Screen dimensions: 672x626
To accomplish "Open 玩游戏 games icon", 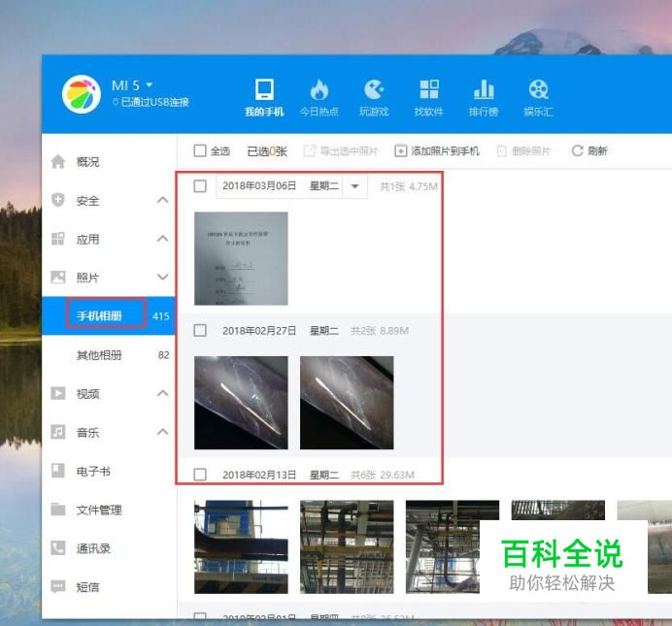I will 374,89.
